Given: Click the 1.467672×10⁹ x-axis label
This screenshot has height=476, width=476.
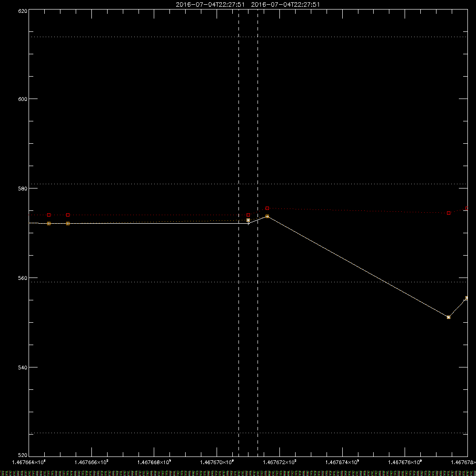Looking at the screenshot, I should coord(280,462).
